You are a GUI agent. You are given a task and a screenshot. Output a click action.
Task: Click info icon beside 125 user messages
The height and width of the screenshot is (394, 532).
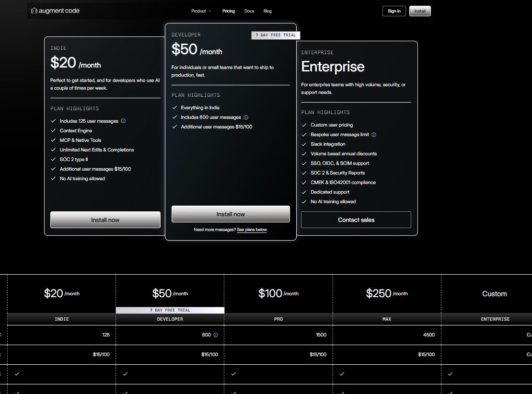123,121
